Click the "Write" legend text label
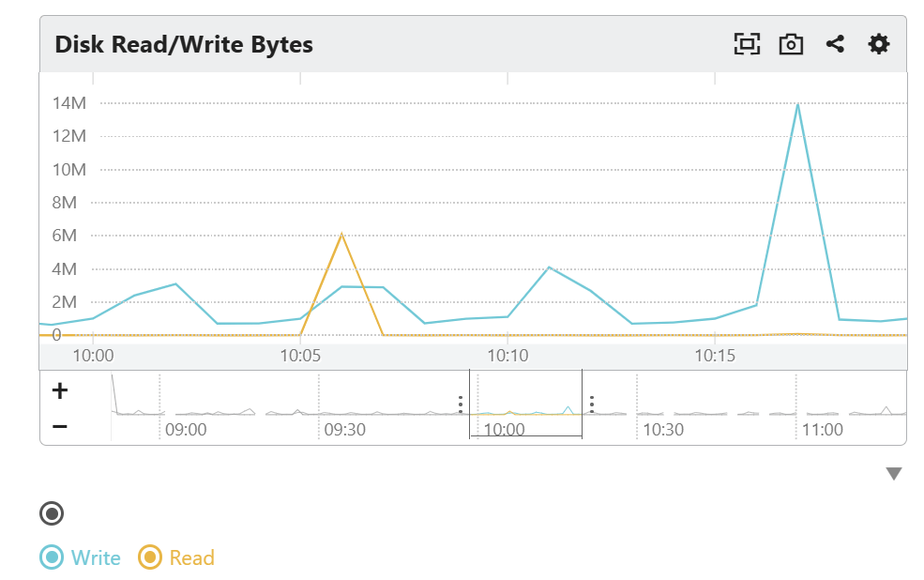 tap(96, 557)
